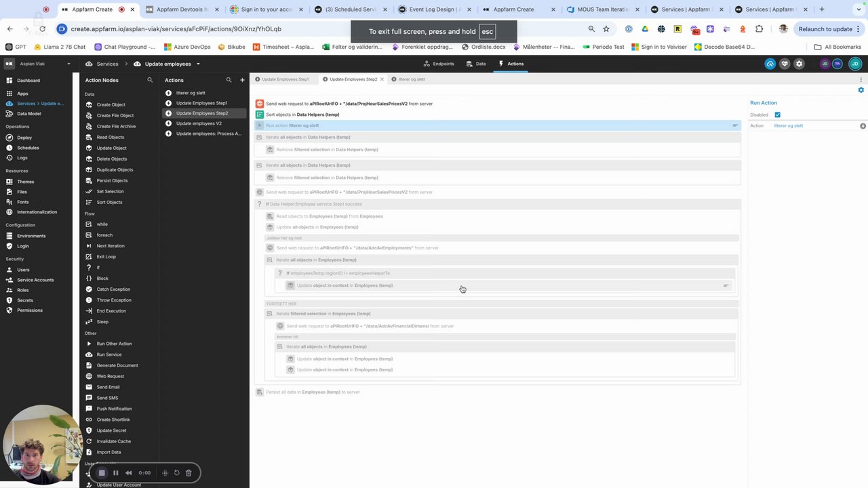Image resolution: width=868 pixels, height=488 pixels.
Task: Open the heartbeat health monitor icon
Action: point(785,64)
